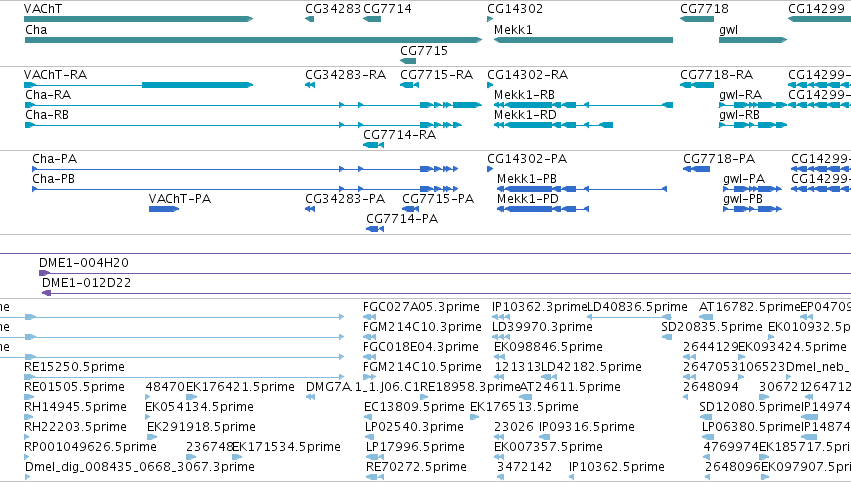Screen dimensions: 851x482
Task: Click the FGM214C10.3prime EST label
Action: [422, 327]
